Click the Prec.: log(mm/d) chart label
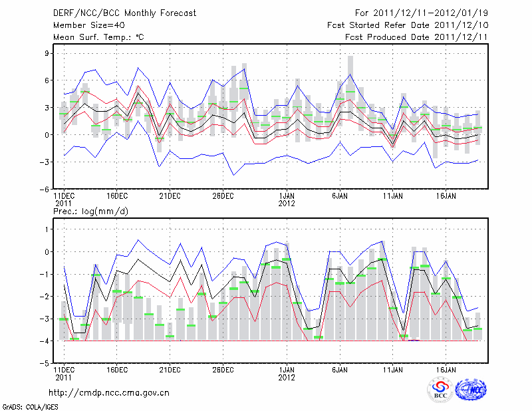Image resolution: width=532 pixels, height=411 pixels. click(90, 211)
